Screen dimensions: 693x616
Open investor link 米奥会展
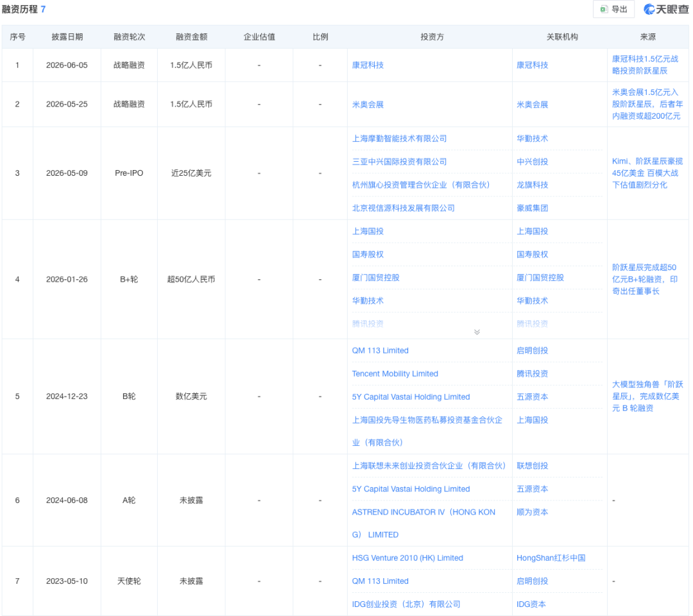(x=368, y=105)
